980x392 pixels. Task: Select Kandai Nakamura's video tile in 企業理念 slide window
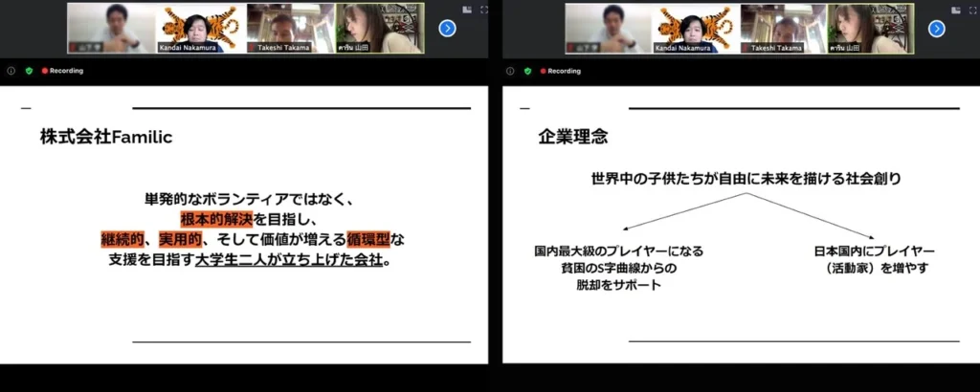695,28
